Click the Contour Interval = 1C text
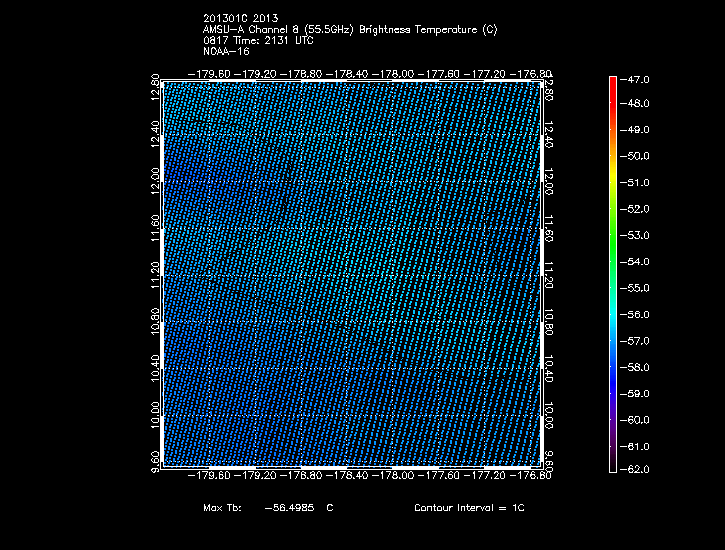The image size is (725, 550). click(x=468, y=508)
